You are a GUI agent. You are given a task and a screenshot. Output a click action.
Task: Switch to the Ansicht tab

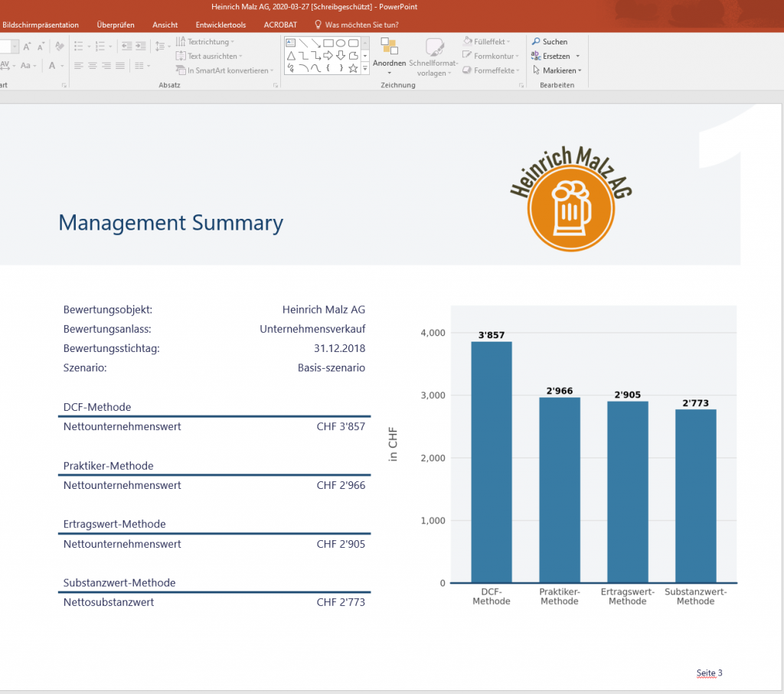[165, 24]
